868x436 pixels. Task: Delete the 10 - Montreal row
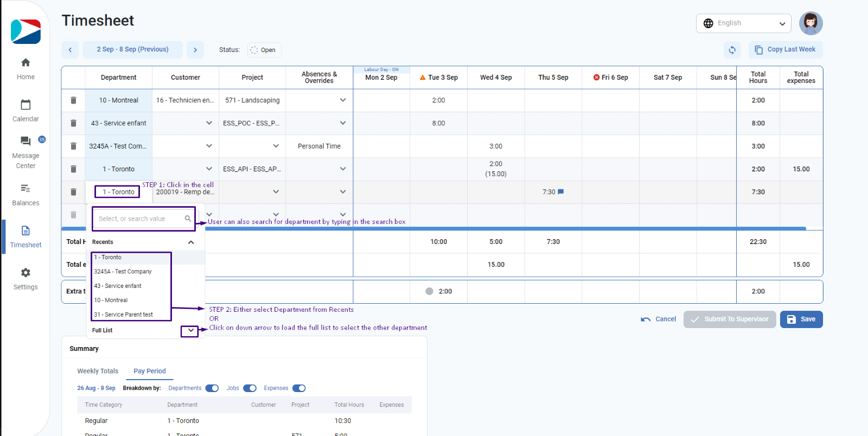coord(73,100)
